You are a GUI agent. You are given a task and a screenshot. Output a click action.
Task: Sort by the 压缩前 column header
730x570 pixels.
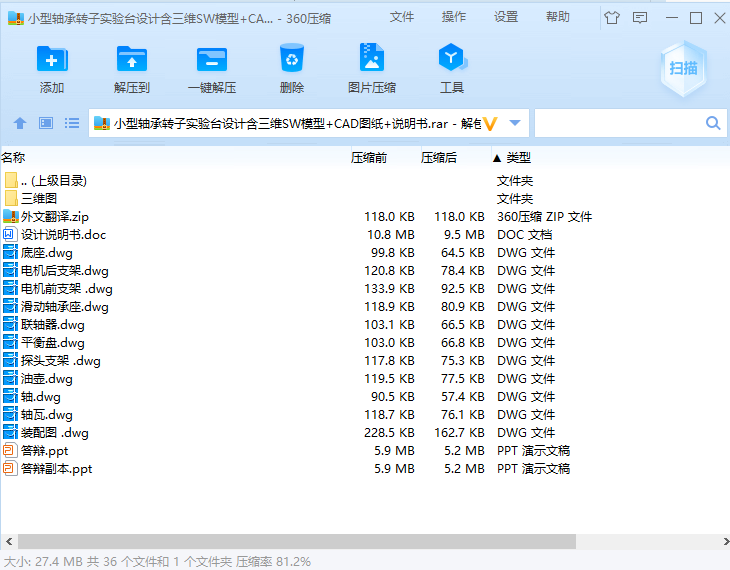point(368,158)
